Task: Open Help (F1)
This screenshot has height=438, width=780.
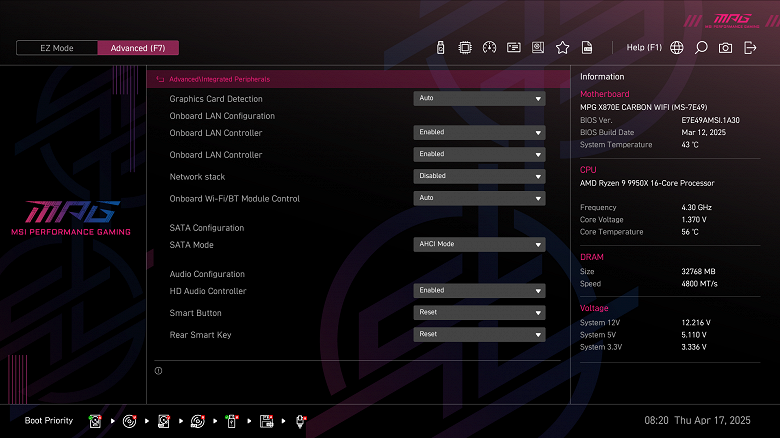Action: [644, 48]
